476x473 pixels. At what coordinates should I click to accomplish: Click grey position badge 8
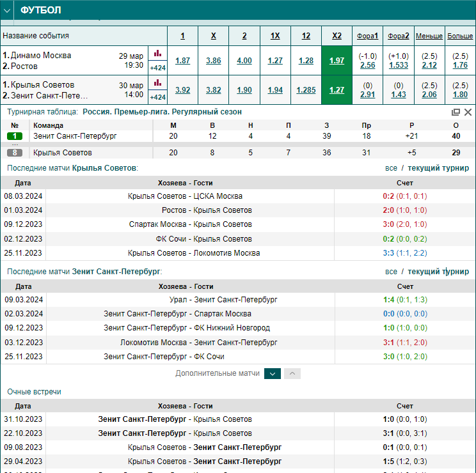[x=15, y=153]
